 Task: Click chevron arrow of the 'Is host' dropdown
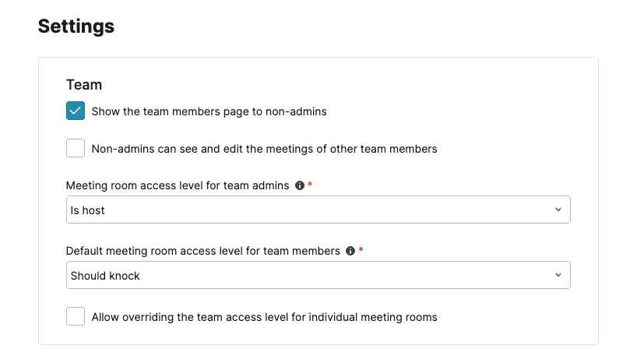pos(558,210)
